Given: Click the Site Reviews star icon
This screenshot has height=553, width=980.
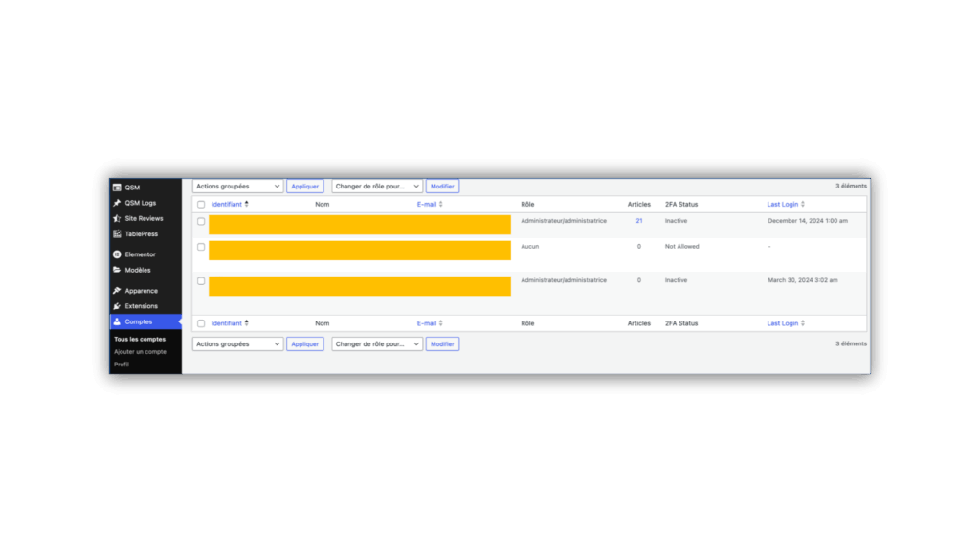Looking at the screenshot, I should (x=117, y=219).
